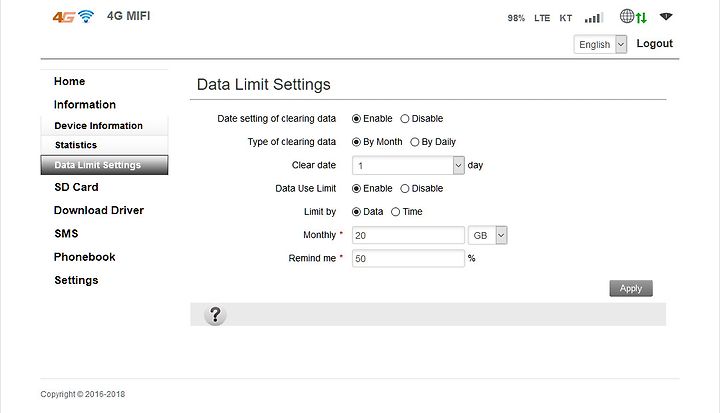Click the Logout link
Screen dimensions: 720x413
[654, 44]
